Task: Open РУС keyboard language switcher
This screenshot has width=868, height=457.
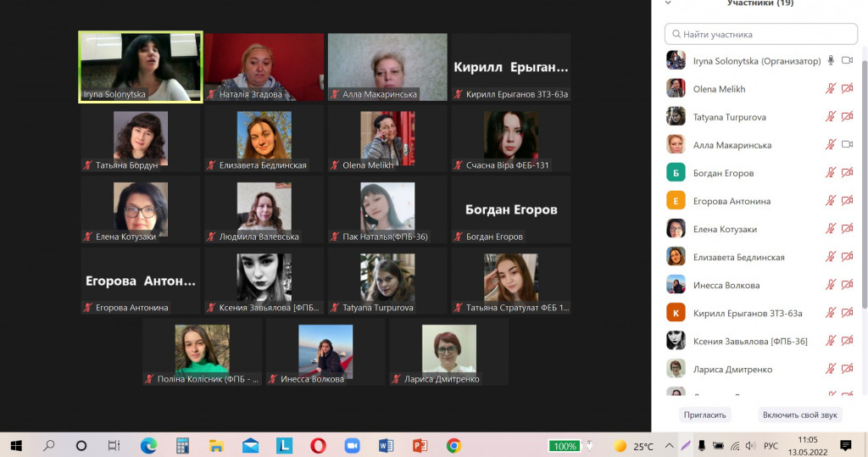Action: [771, 446]
